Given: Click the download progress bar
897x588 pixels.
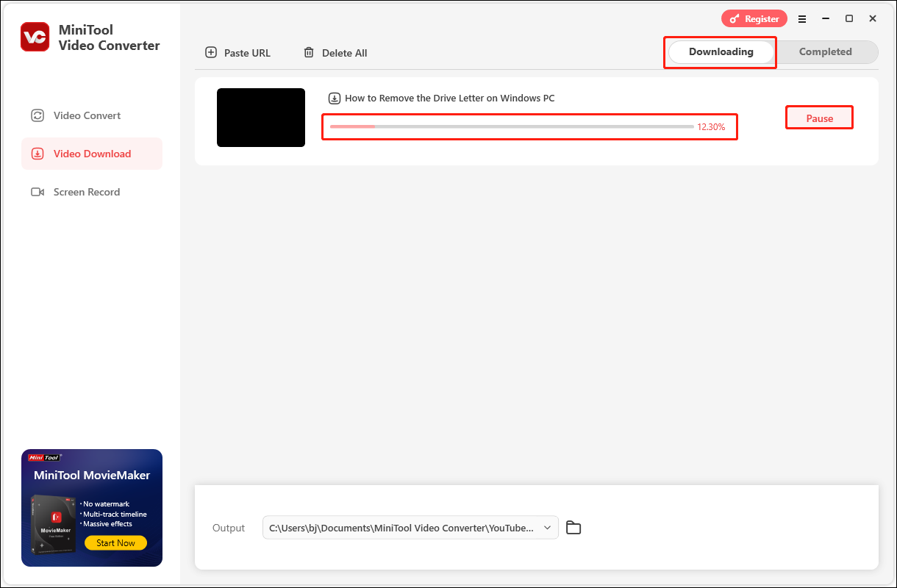Looking at the screenshot, I should click(x=512, y=126).
